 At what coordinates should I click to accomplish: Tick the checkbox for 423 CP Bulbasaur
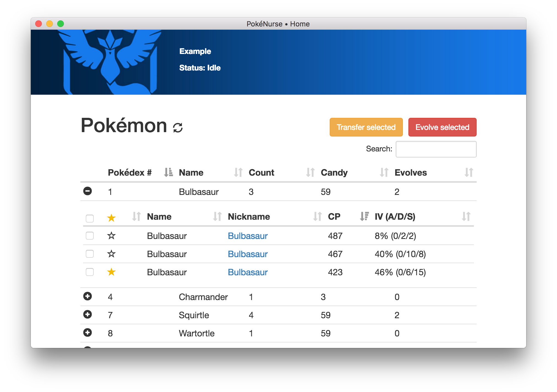click(90, 272)
